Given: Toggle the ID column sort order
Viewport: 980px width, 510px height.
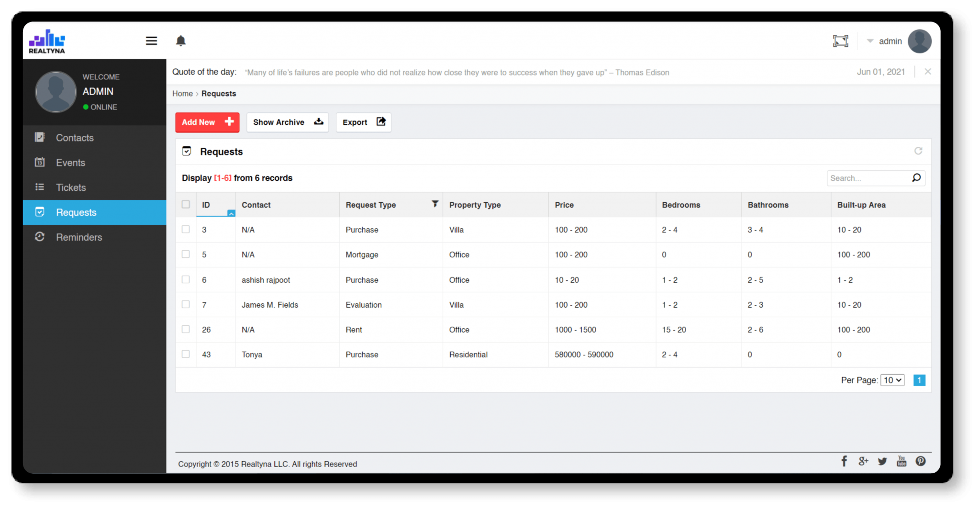Looking at the screenshot, I should coord(231,214).
